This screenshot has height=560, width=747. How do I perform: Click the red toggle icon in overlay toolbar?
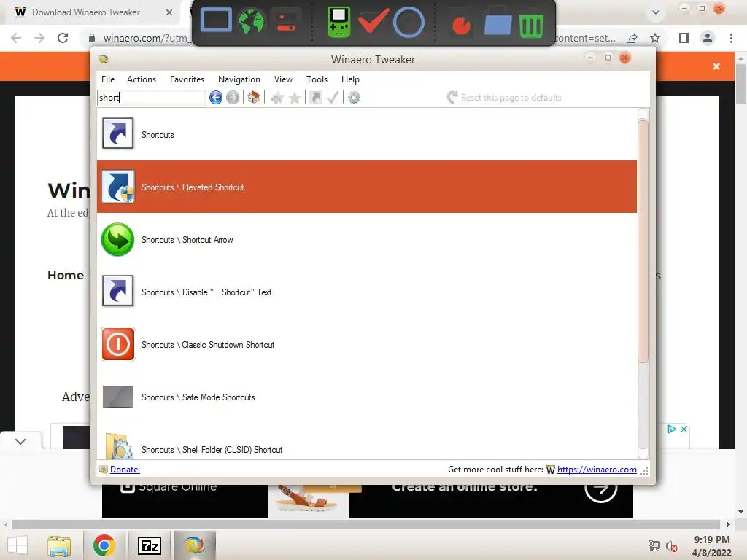(286, 21)
